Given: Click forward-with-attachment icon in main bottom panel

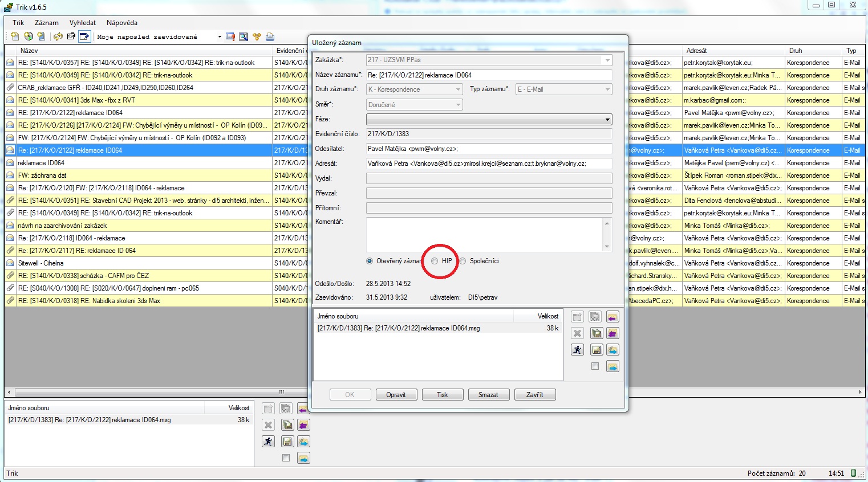Looking at the screenshot, I should [x=303, y=441].
